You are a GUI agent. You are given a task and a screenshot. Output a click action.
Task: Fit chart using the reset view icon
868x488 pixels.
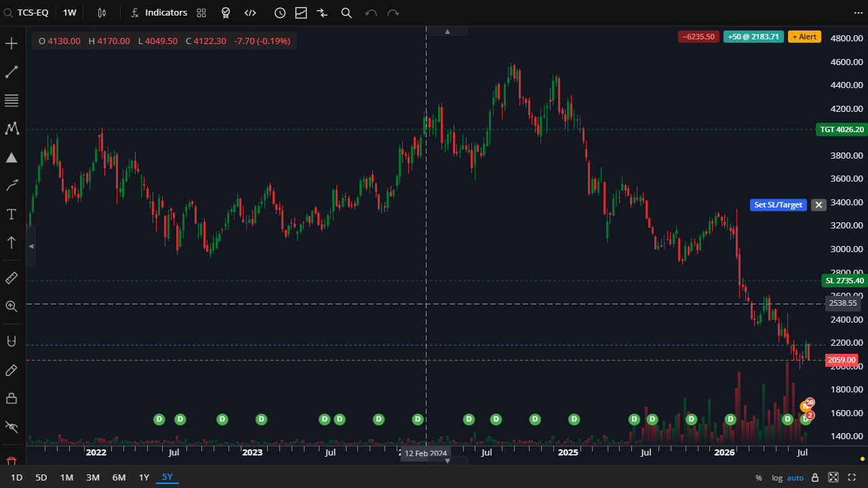[x=833, y=478]
